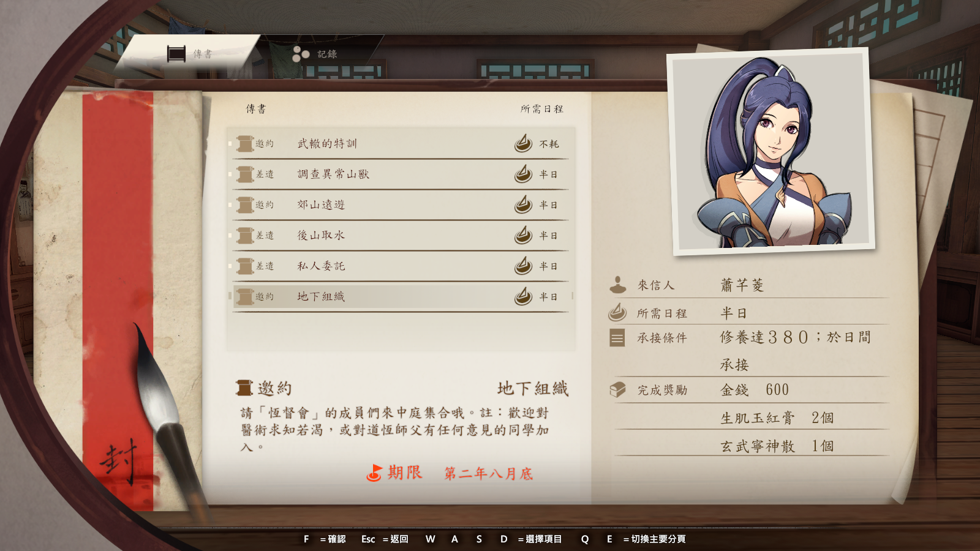Switch to the 傳書 tab
Image resolution: width=980 pixels, height=551 pixels.
point(190,54)
